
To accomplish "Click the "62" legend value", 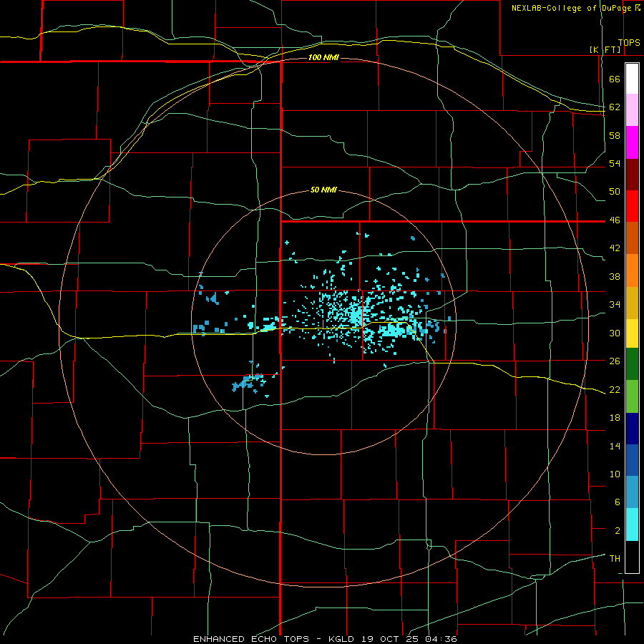I will (x=615, y=107).
